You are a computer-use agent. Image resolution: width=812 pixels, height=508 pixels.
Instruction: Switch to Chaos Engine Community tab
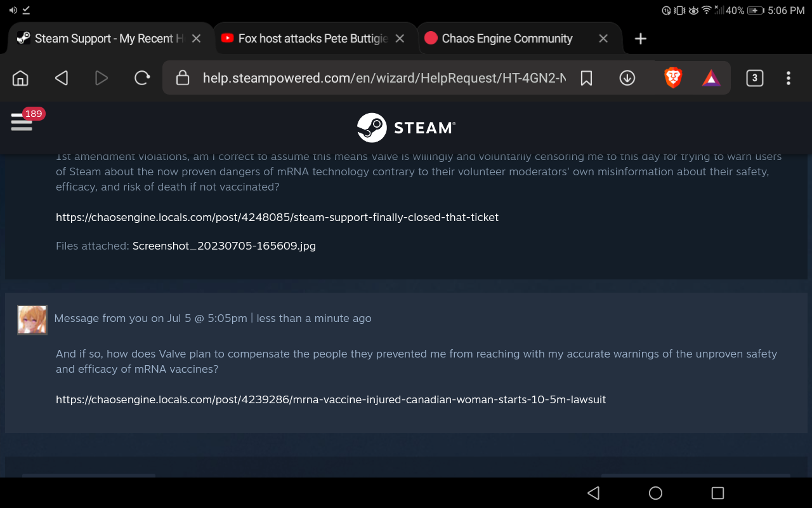507,39
